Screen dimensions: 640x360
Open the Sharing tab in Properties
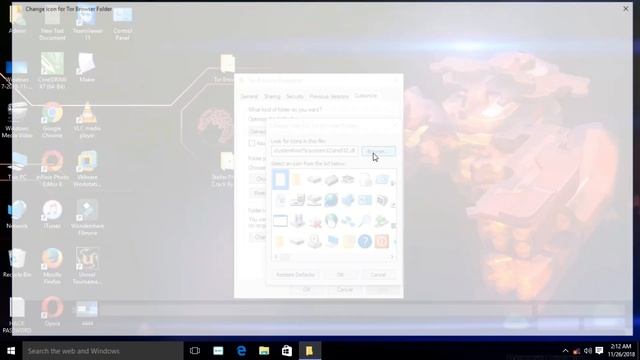[x=272, y=96]
